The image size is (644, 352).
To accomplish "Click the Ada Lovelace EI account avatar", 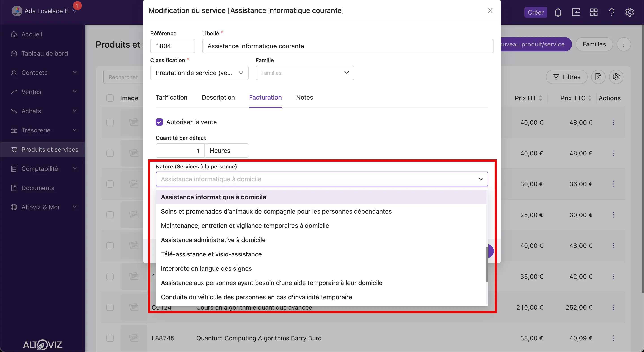I will point(17,11).
